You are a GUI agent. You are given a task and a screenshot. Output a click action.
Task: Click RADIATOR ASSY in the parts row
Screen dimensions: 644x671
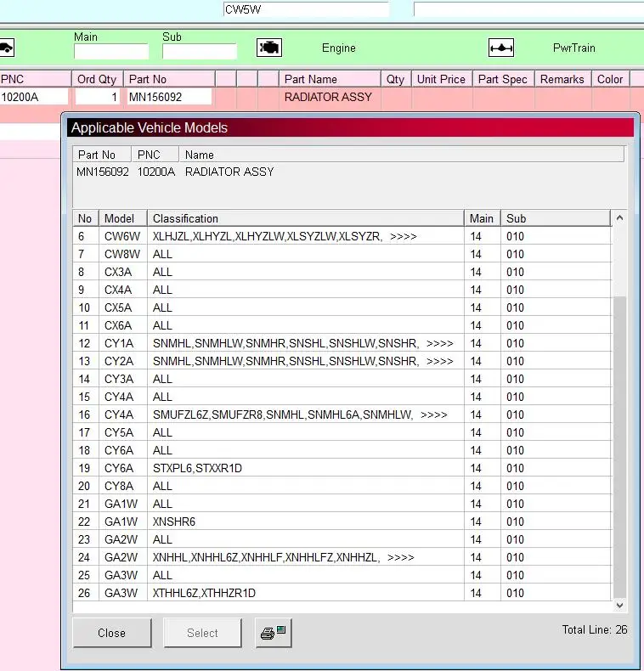[328, 97]
